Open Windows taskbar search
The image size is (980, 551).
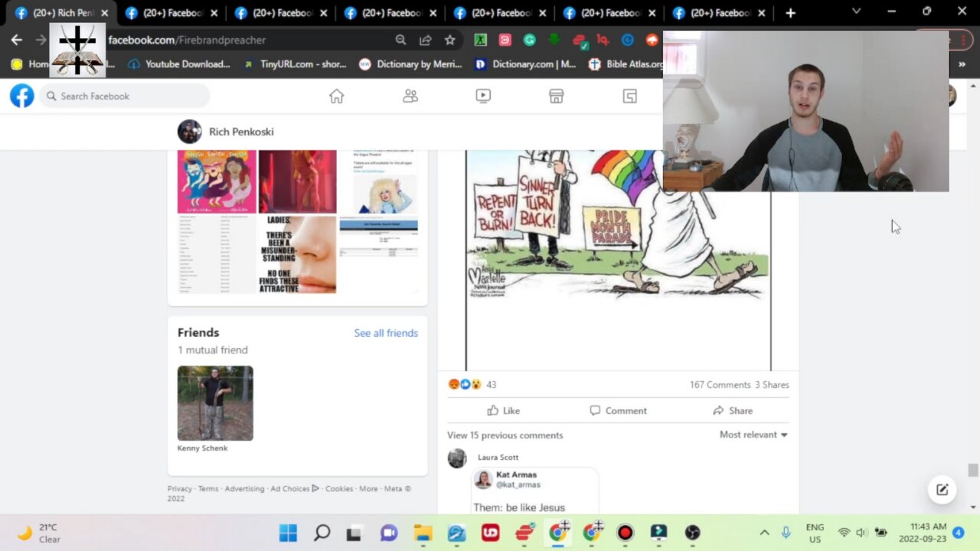pos(322,533)
